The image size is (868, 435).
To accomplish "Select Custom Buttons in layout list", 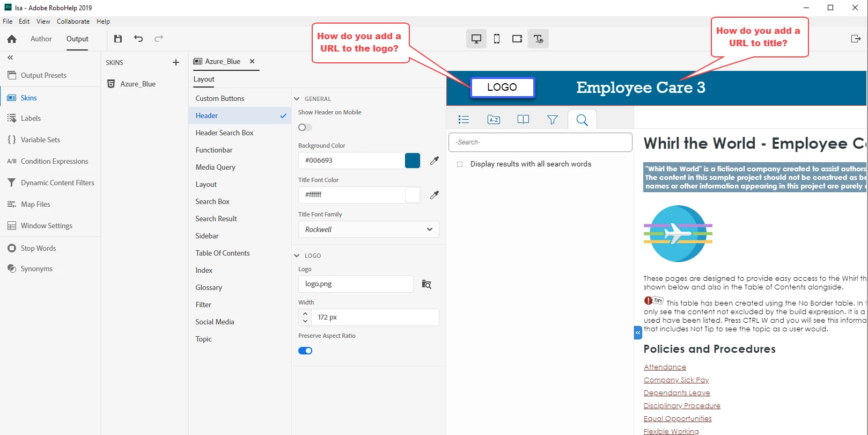I will click(220, 98).
